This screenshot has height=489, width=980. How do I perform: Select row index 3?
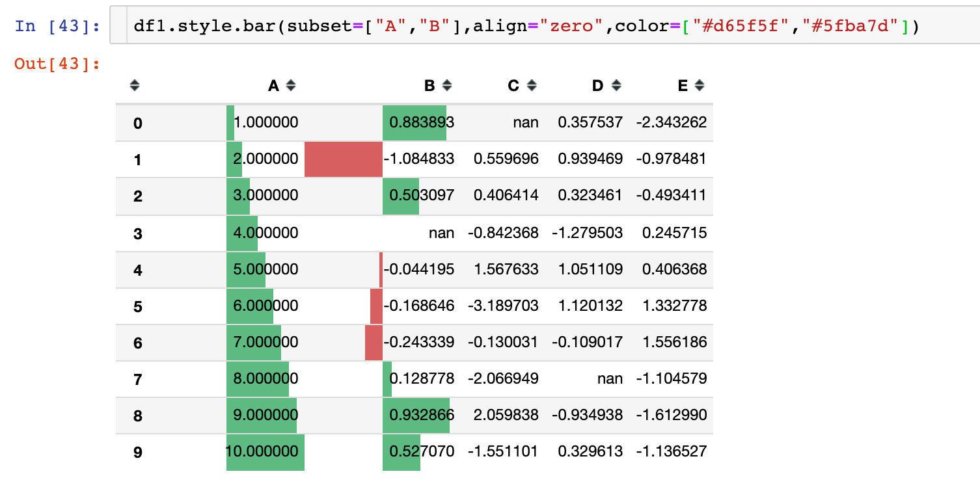click(137, 233)
